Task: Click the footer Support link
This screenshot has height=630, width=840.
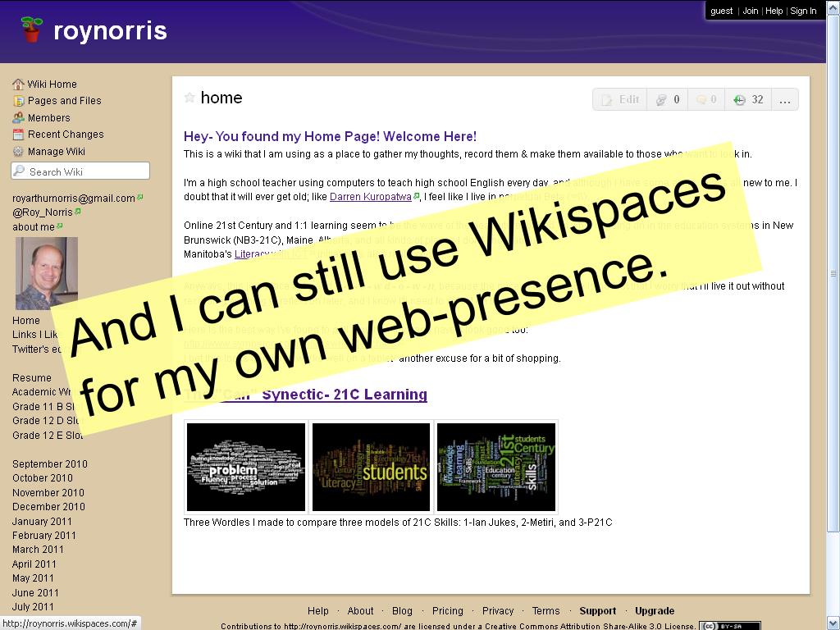Action: 597,610
